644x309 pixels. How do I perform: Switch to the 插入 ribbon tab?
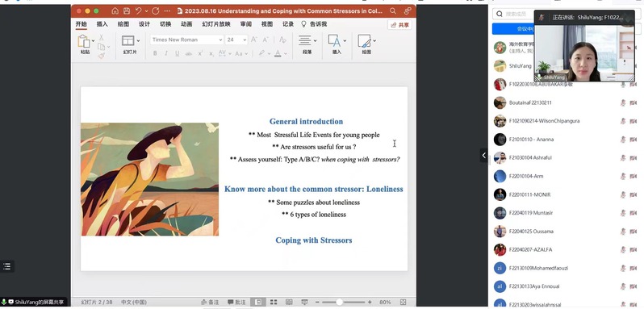(x=102, y=24)
